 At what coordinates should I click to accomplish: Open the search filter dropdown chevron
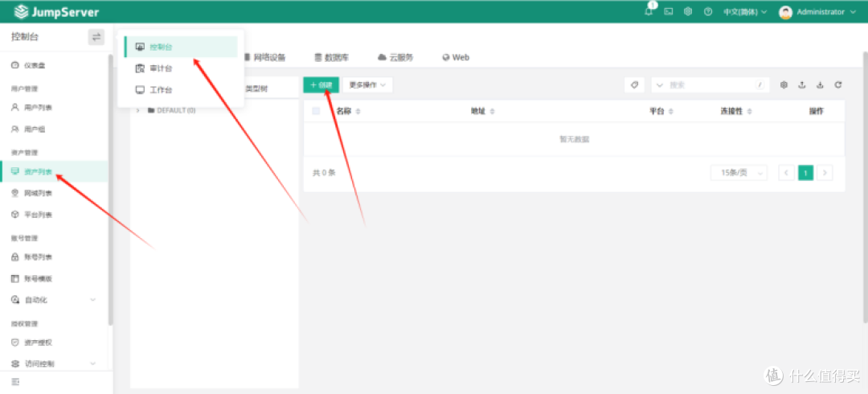(659, 84)
